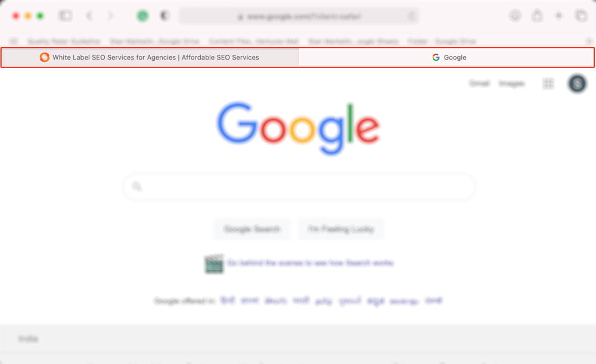Image resolution: width=596 pixels, height=364 pixels.
Task: Go forward with the forward arrow
Action: pos(110,15)
